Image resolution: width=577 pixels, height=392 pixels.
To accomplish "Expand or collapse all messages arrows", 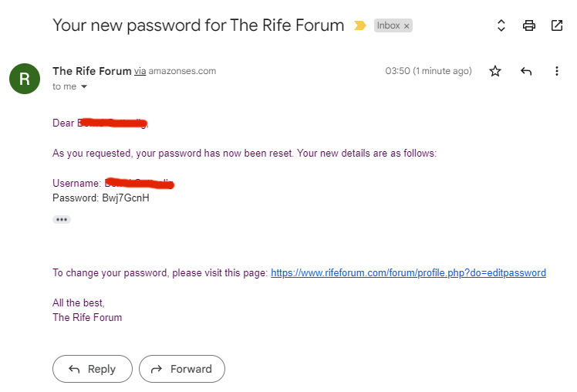I will 501,25.
